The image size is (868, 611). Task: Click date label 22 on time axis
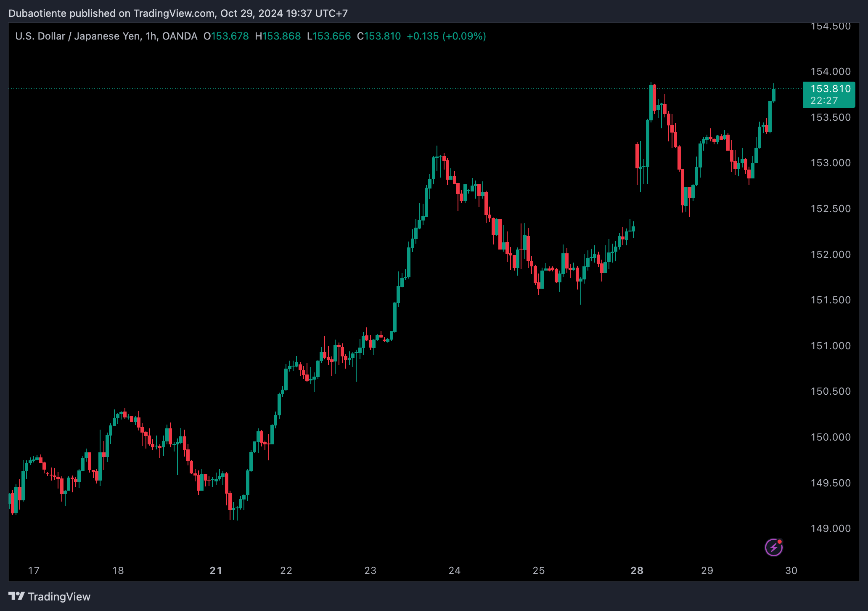tap(286, 571)
